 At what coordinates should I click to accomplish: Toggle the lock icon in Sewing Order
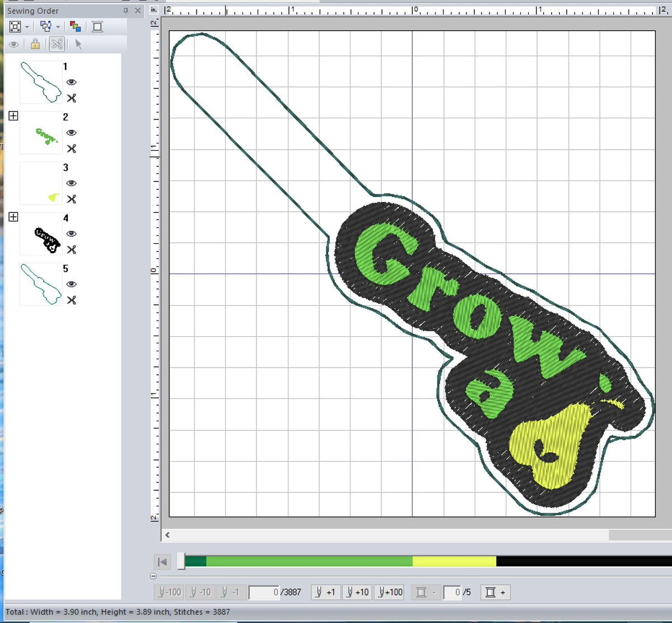[x=34, y=44]
